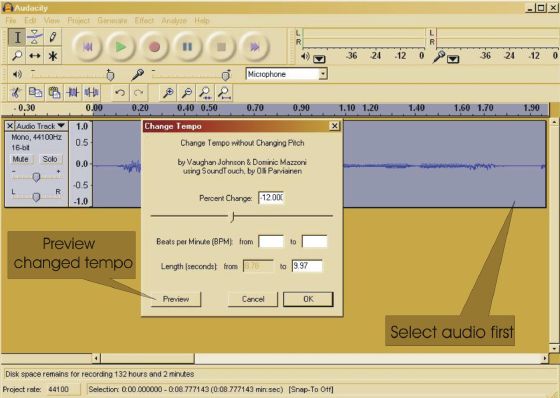Open the Microphone input source dropdown
This screenshot has height=398, width=560.
pos(323,74)
